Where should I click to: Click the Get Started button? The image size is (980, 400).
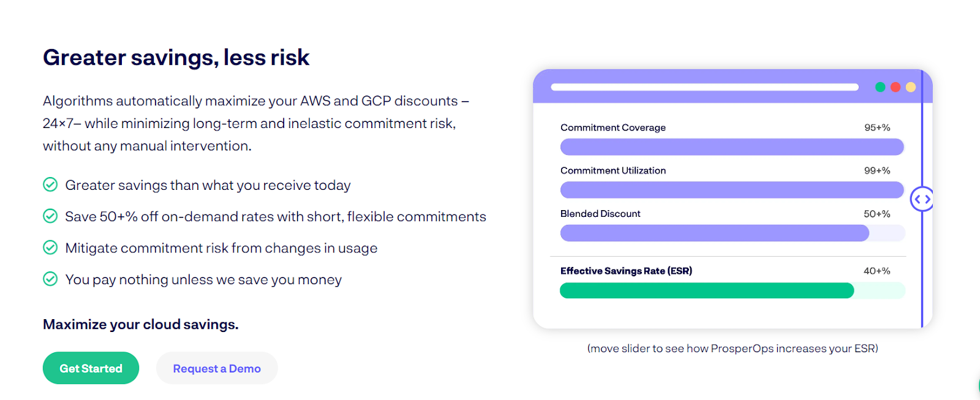[x=91, y=368]
